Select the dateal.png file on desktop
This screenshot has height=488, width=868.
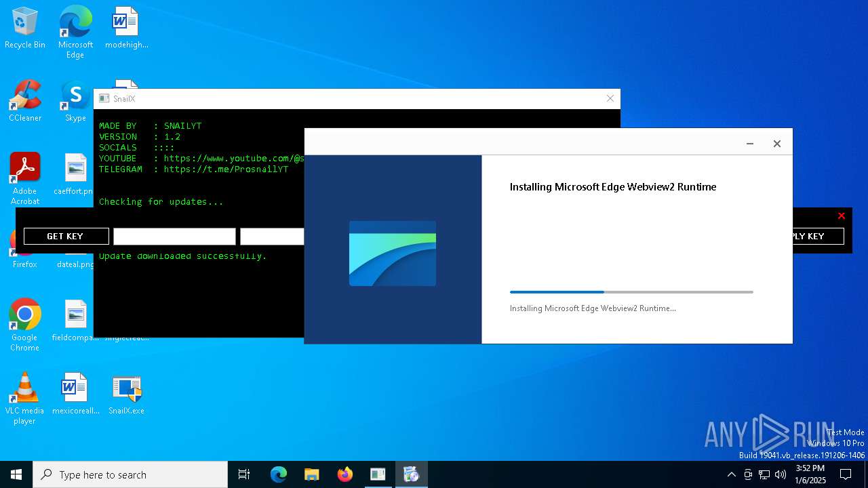tap(75, 264)
